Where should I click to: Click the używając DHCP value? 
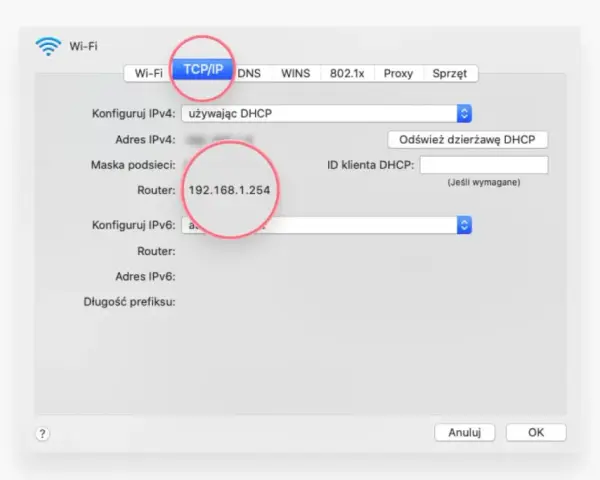[x=230, y=113]
